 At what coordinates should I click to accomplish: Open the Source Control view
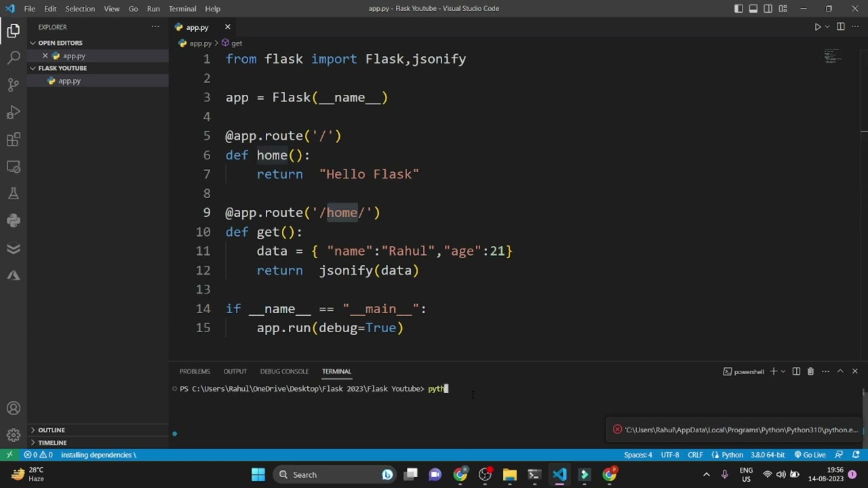pos(13,85)
